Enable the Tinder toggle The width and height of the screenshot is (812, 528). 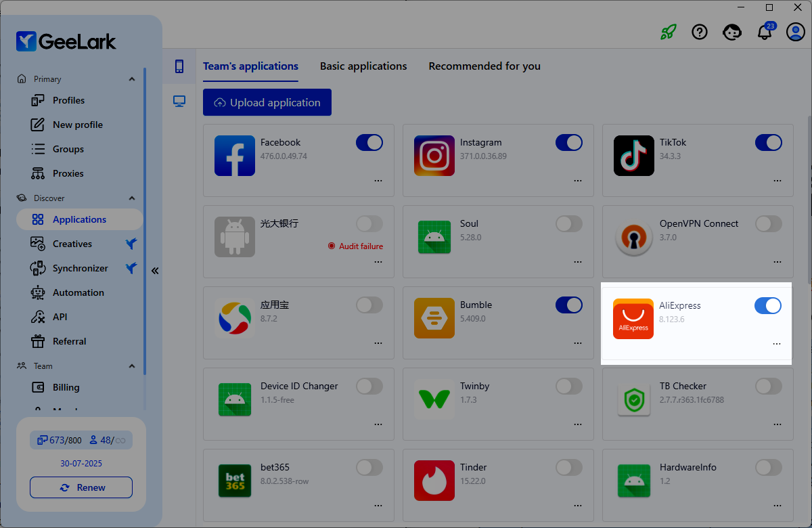click(x=569, y=467)
